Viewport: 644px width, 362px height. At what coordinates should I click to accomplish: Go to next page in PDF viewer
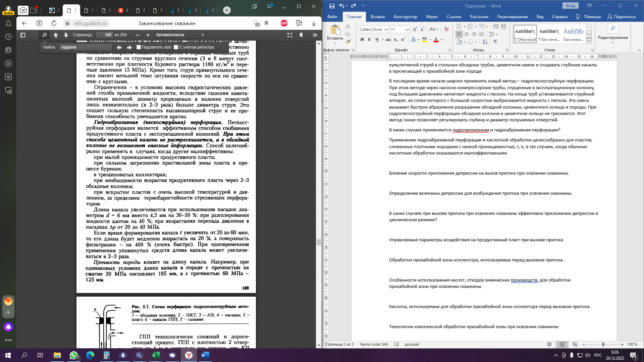(66, 35)
